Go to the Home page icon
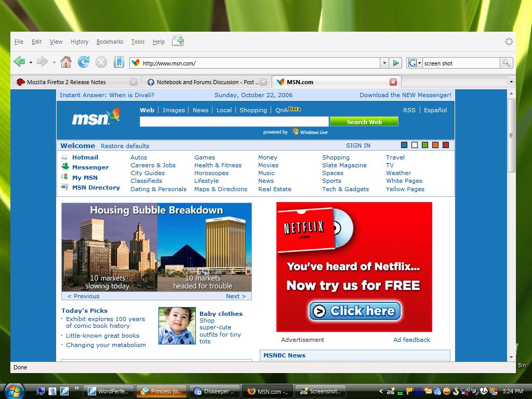The width and height of the screenshot is (532, 399). point(66,62)
